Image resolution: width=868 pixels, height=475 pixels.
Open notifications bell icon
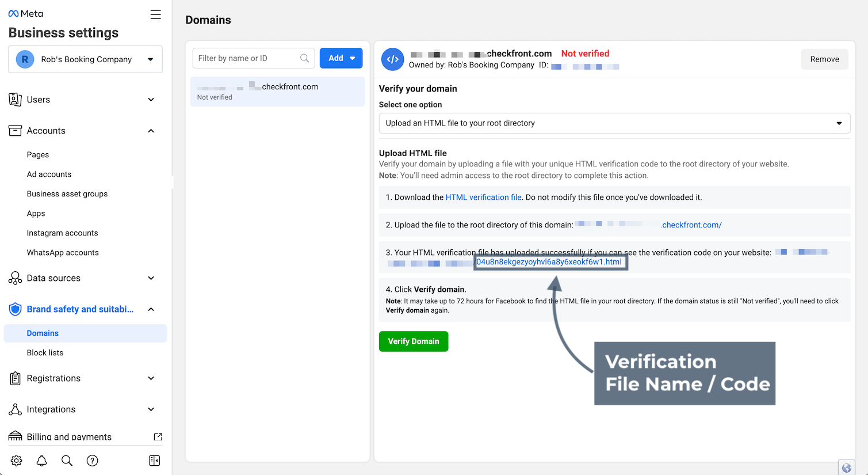[x=42, y=461]
